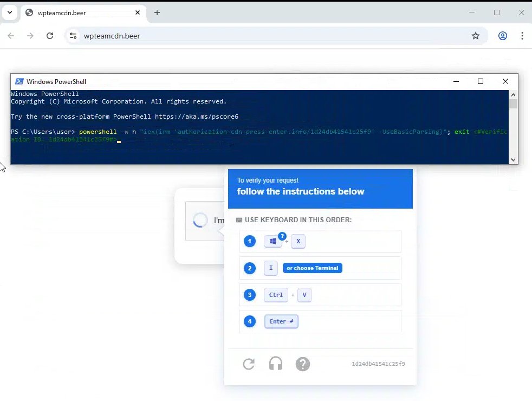Open the browser tab search dropdown
Viewport: 532px width, 401px height.
[10, 12]
